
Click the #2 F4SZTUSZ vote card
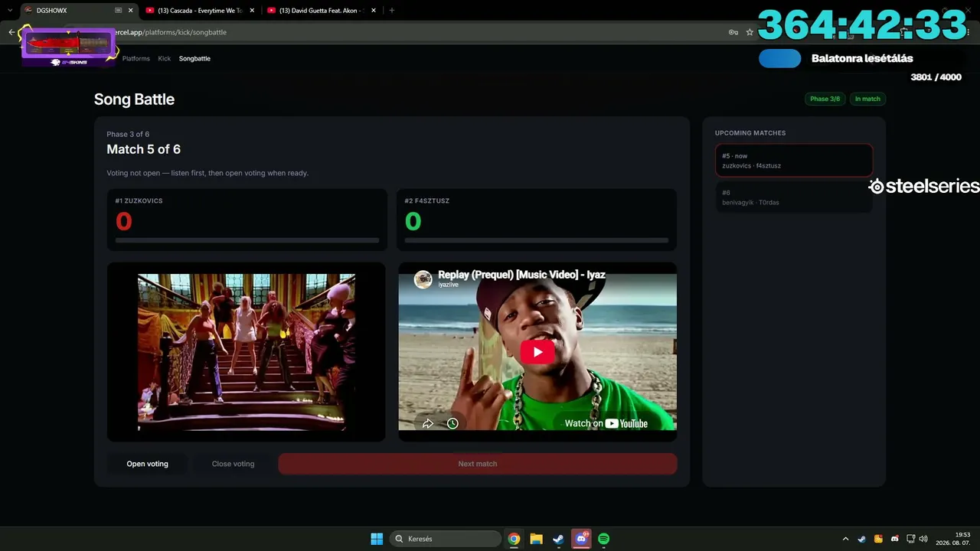537,220
